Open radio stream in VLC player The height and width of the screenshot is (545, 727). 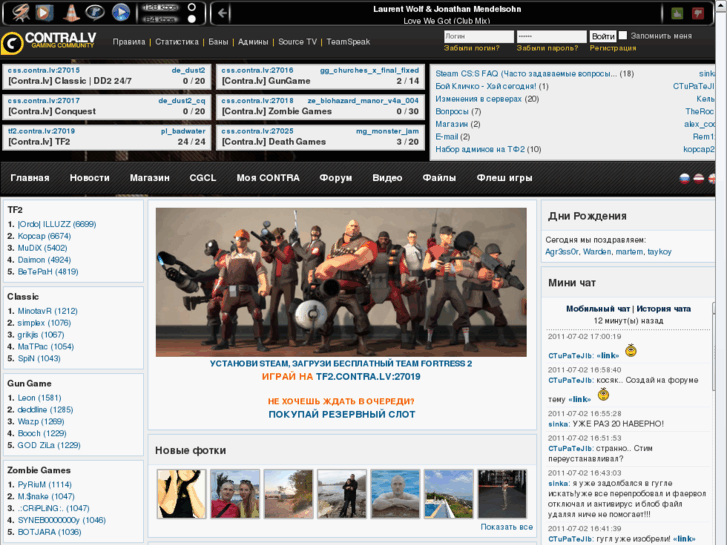click(71, 13)
